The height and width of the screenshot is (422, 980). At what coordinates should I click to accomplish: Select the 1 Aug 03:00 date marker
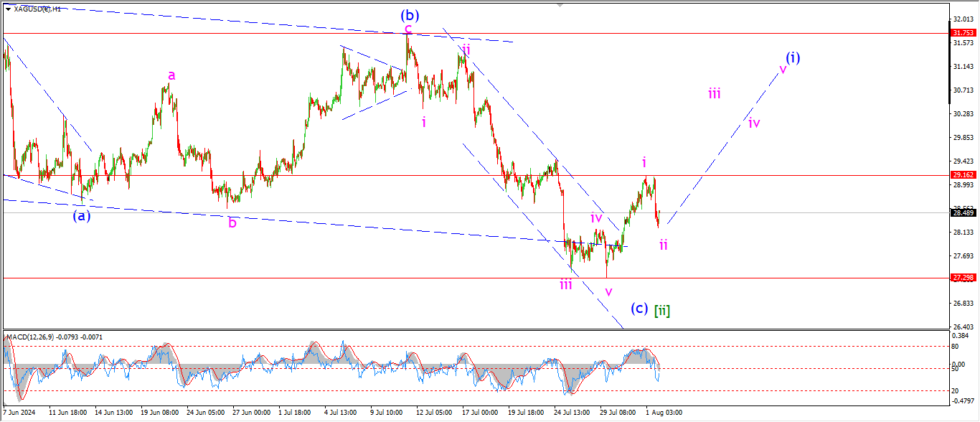click(664, 413)
